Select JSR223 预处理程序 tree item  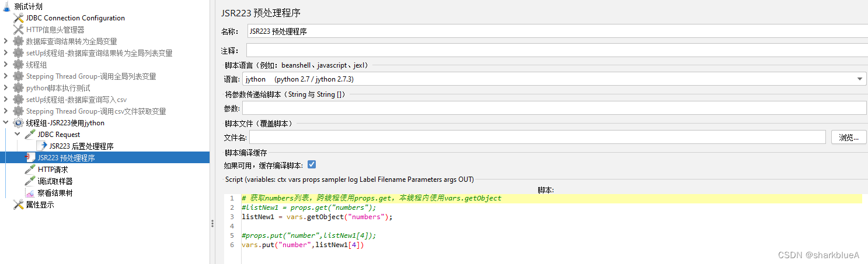[66, 157]
